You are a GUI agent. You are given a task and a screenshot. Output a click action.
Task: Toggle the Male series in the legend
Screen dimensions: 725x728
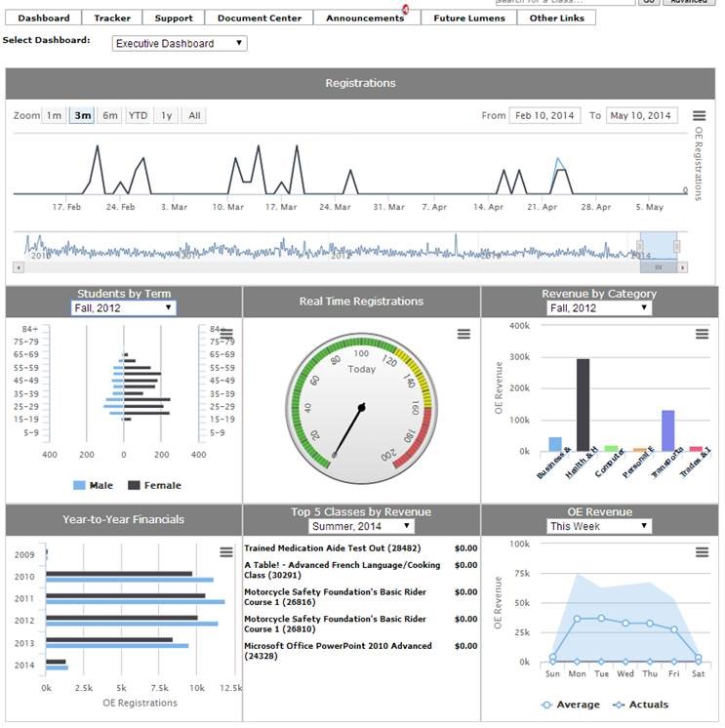coord(93,485)
